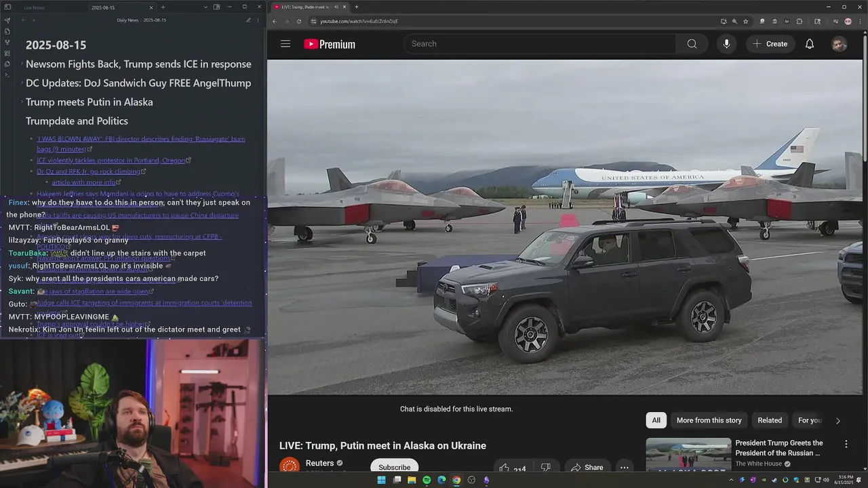Open 'ICE violently tackles protestor' link
Image resolution: width=868 pixels, height=488 pixels.
point(111,161)
